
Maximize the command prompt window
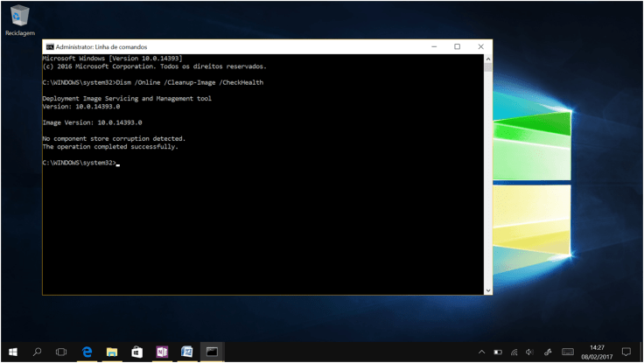point(457,47)
